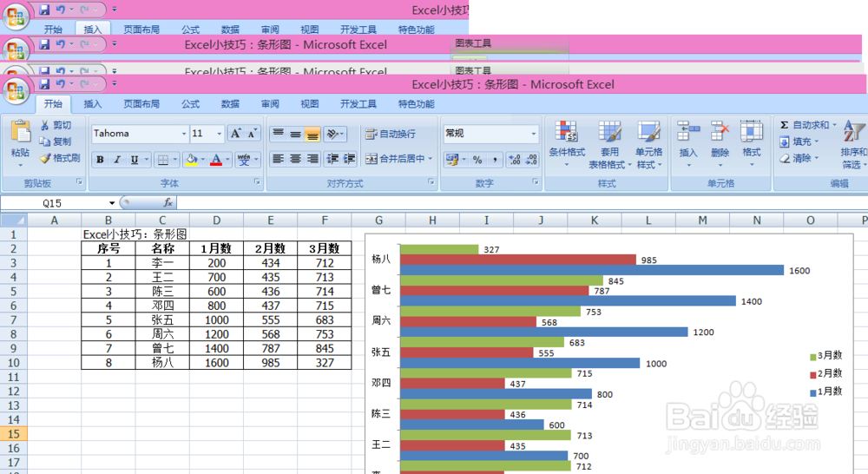Toggle italic formatting
Image resolution: width=868 pixels, height=474 pixels.
click(117, 160)
